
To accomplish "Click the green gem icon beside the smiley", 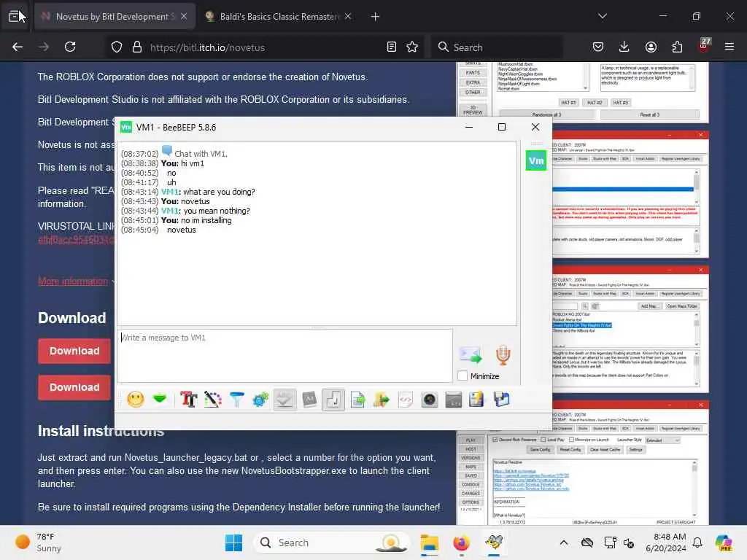I will (160, 399).
